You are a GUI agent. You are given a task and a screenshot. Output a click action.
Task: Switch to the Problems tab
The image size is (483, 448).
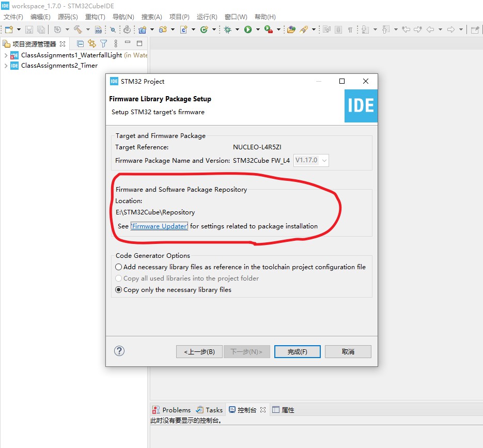(172, 410)
